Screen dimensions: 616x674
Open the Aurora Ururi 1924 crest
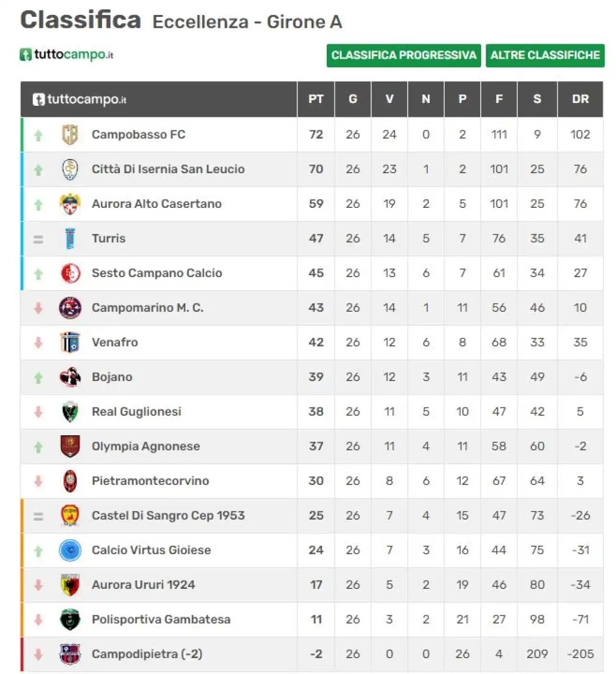point(70,585)
